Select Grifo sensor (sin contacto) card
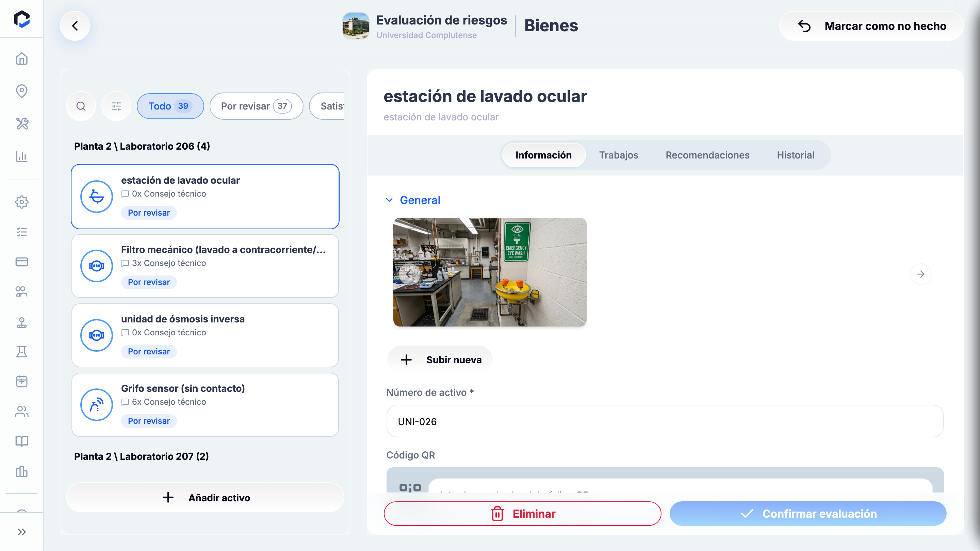Screen dimensions: 980x551 click(x=206, y=405)
